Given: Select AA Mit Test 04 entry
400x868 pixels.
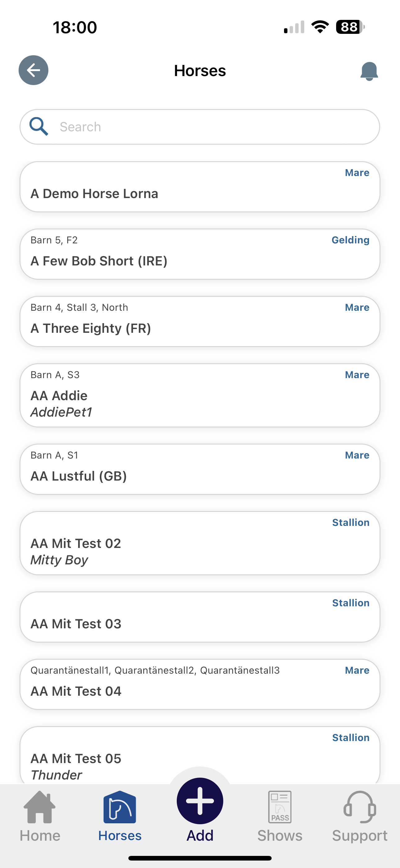Looking at the screenshot, I should pos(200,684).
